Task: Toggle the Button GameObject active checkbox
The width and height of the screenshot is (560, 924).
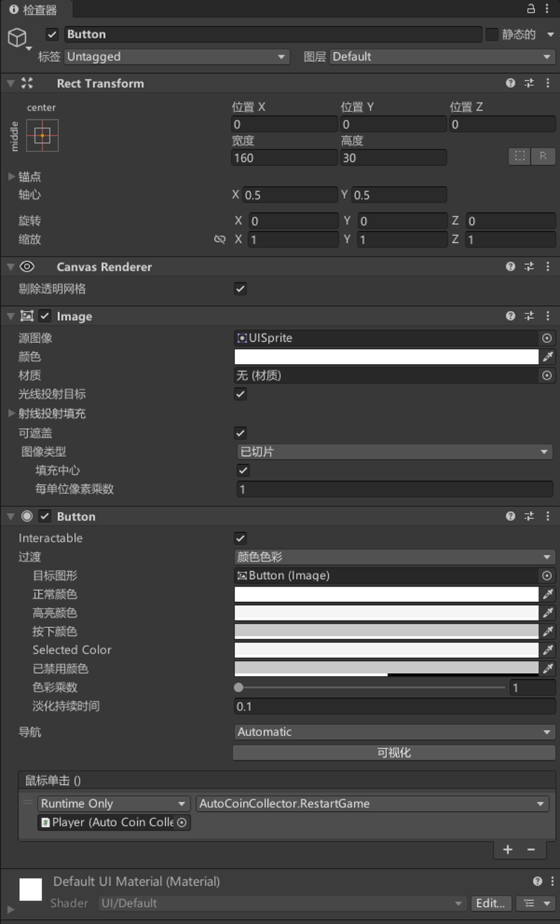Action: [x=52, y=34]
